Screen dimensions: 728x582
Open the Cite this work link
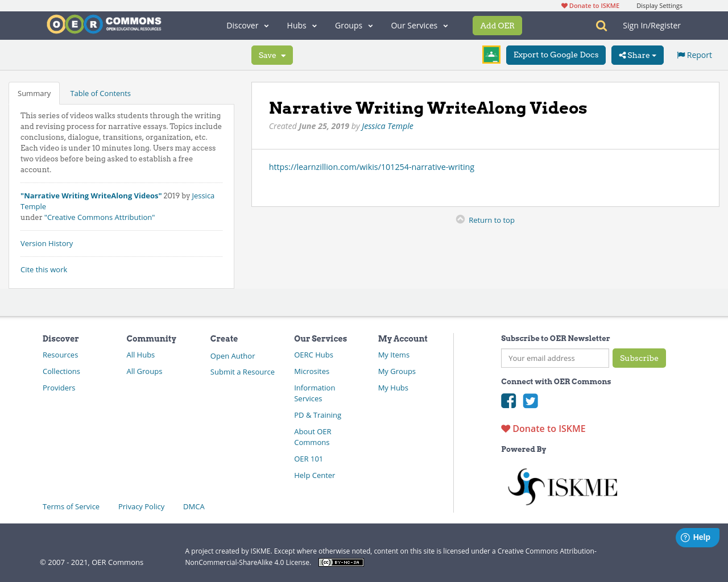(x=44, y=269)
